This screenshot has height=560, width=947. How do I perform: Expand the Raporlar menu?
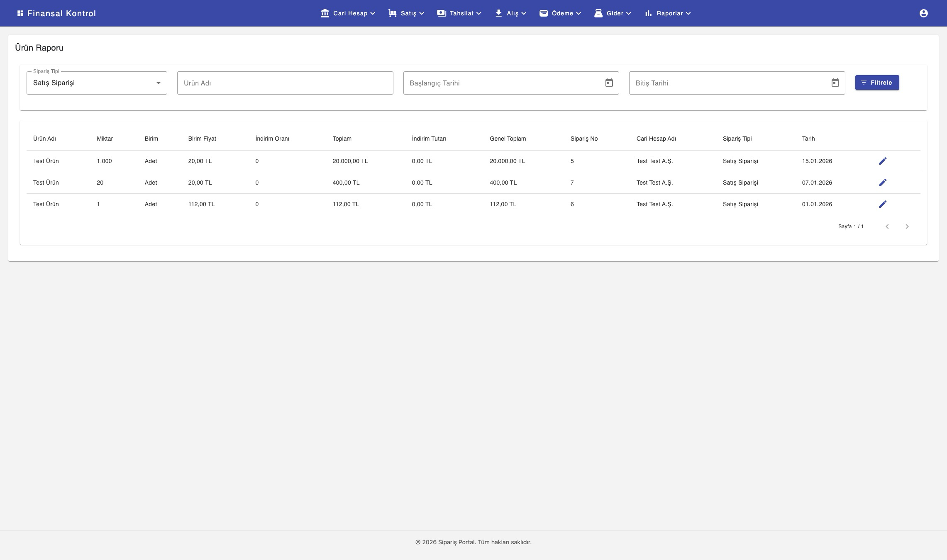[x=668, y=13]
